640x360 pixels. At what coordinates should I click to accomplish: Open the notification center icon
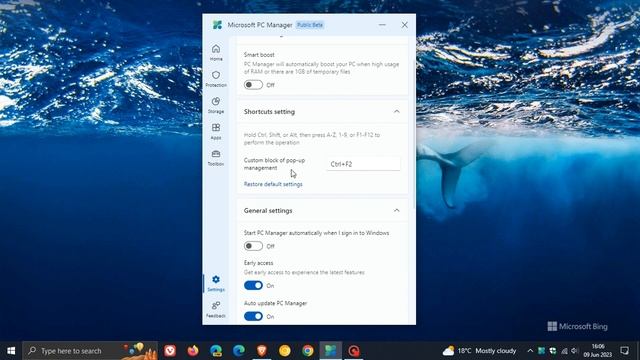(x=624, y=351)
